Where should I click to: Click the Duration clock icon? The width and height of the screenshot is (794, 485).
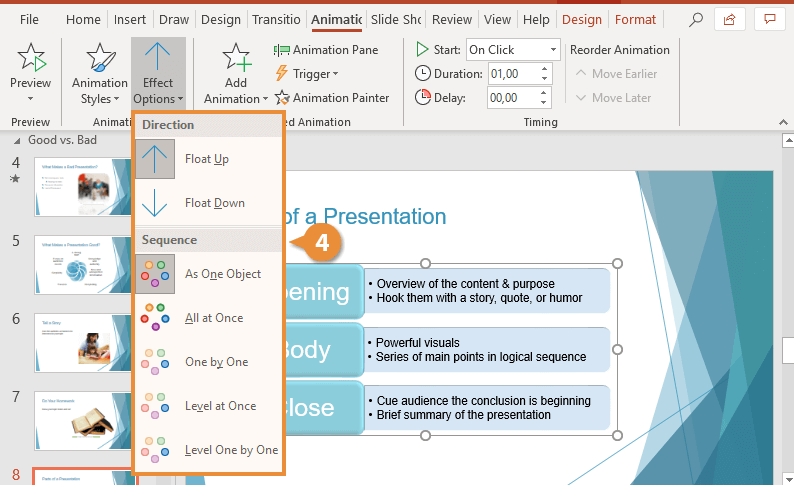pyautogui.click(x=422, y=74)
